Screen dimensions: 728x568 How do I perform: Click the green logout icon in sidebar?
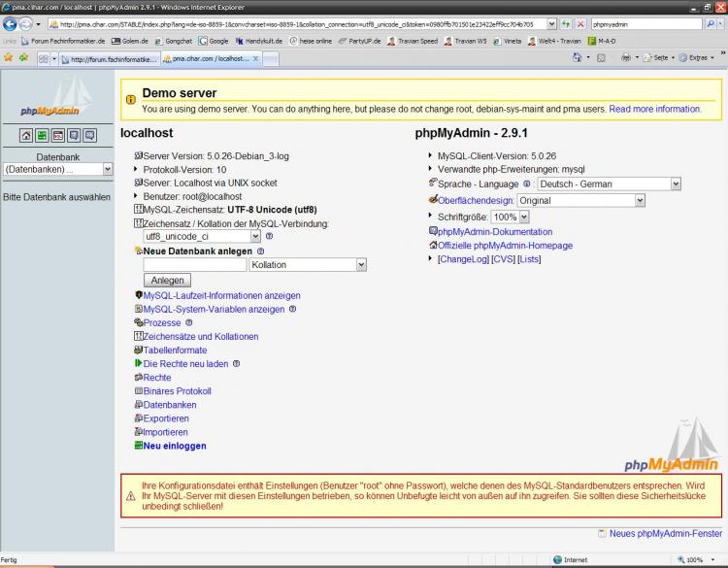point(42,136)
